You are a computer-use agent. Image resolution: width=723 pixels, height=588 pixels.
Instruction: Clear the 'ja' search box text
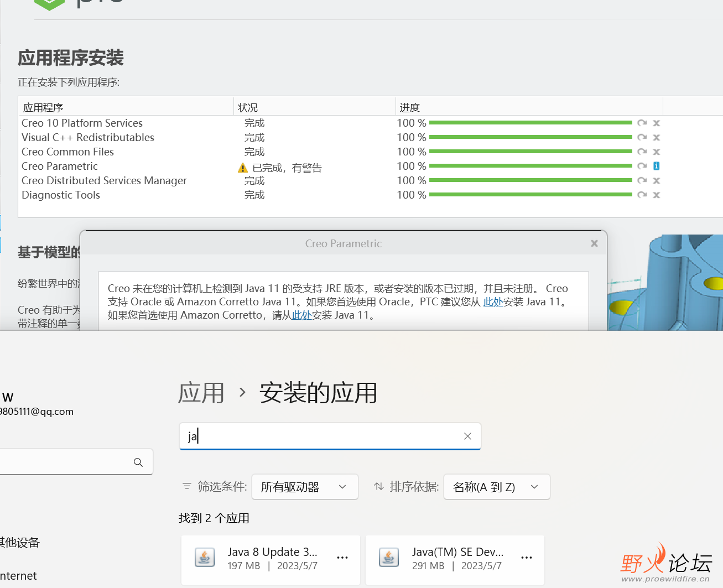[x=467, y=436]
